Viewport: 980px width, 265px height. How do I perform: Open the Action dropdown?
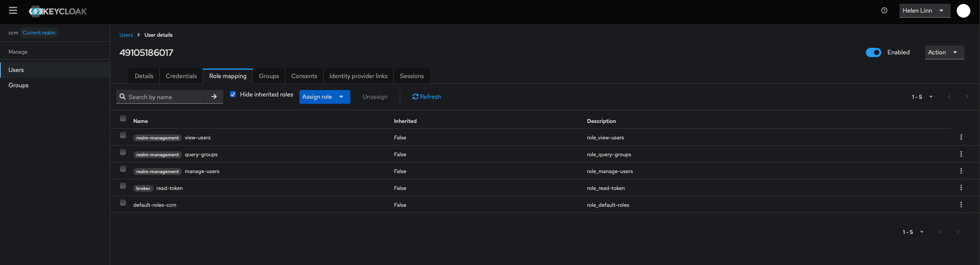click(x=944, y=52)
